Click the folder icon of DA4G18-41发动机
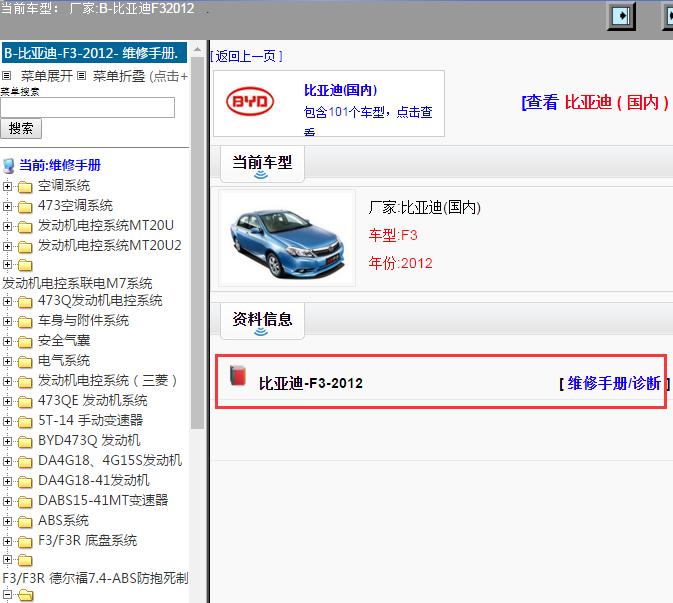The width and height of the screenshot is (673, 603). click(x=25, y=482)
